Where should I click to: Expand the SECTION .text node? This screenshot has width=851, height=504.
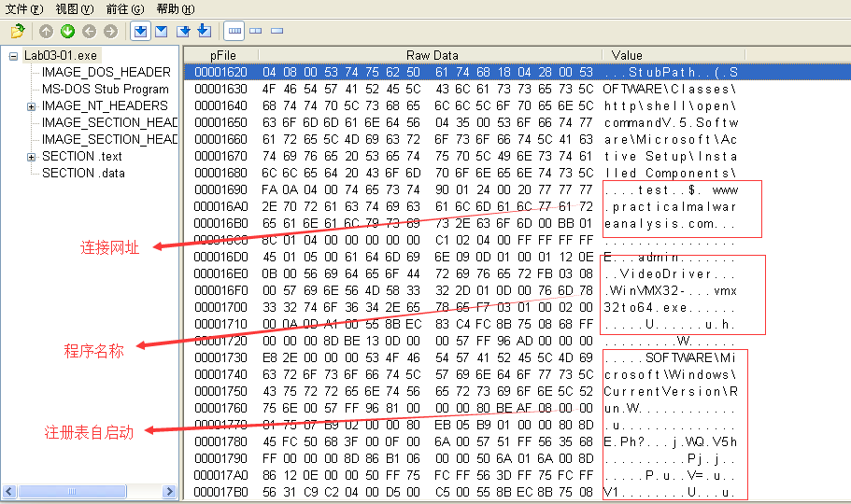pyautogui.click(x=31, y=157)
